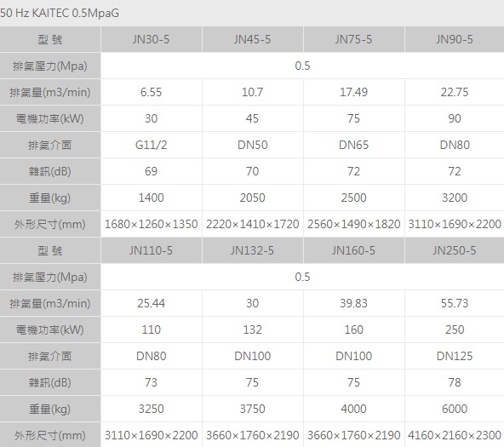Select the JN250-5 model cell

tap(455, 250)
